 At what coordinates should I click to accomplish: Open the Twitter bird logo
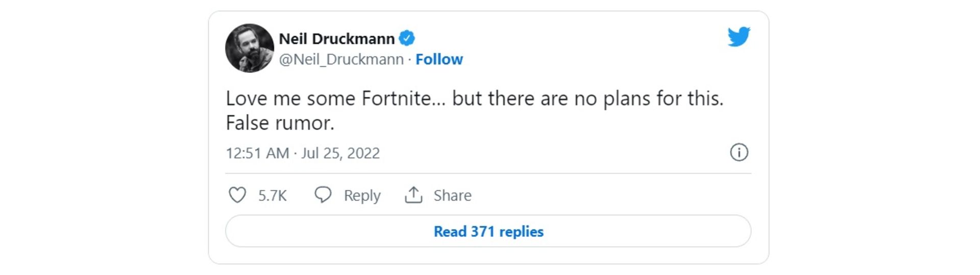[x=739, y=37]
